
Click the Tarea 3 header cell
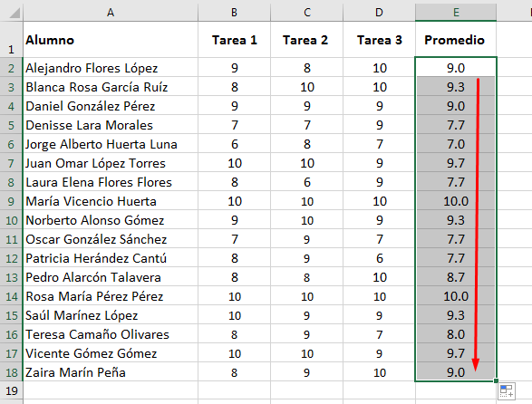379,40
